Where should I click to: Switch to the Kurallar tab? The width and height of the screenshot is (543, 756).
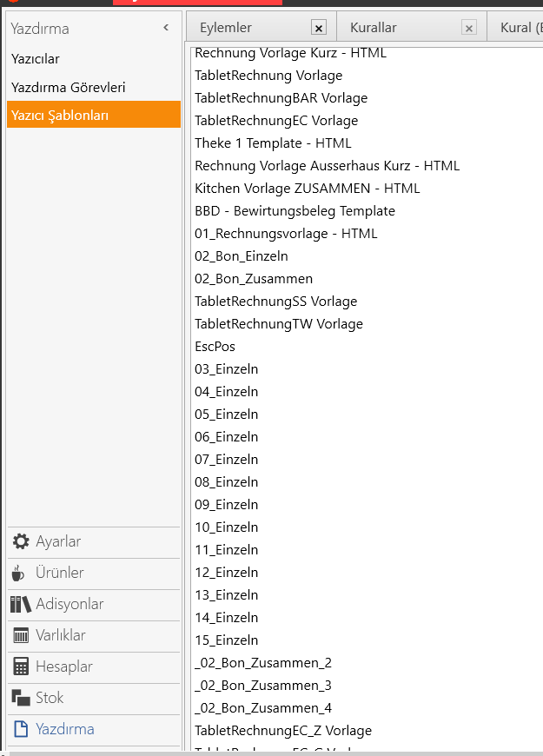pyautogui.click(x=374, y=28)
